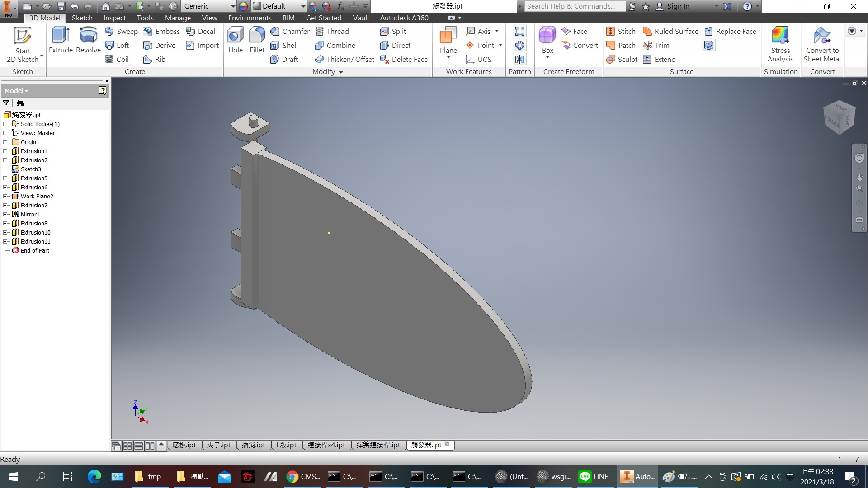Click the Thicken/ Offset button

coord(345,59)
